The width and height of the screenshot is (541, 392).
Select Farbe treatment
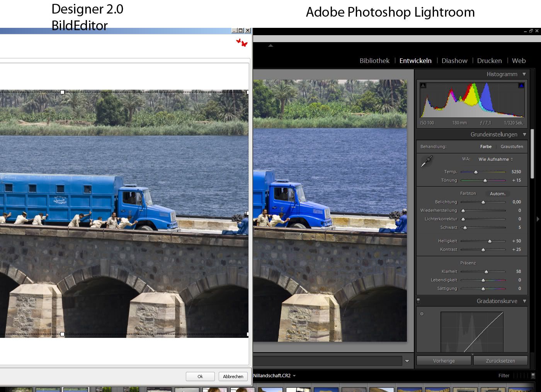click(x=486, y=147)
